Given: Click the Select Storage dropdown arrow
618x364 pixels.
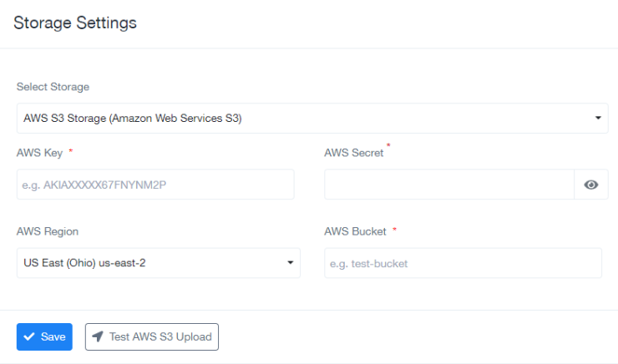Looking at the screenshot, I should 598,119.
